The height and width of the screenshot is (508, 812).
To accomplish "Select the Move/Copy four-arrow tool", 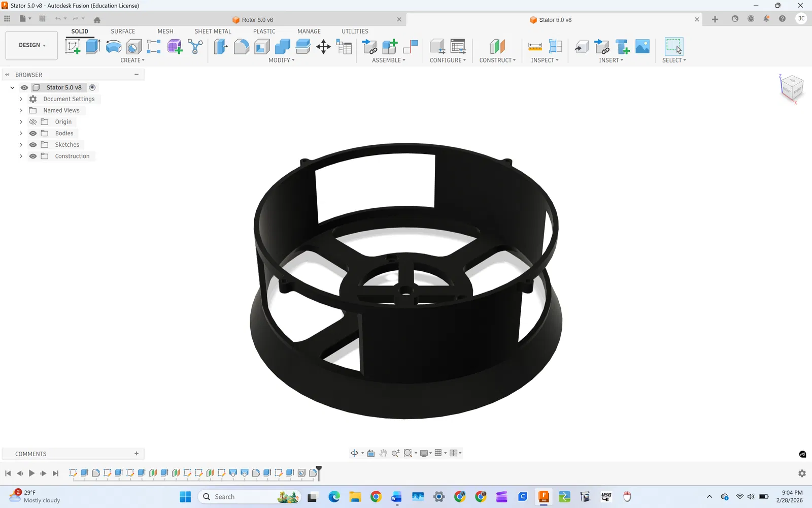I will click(323, 47).
